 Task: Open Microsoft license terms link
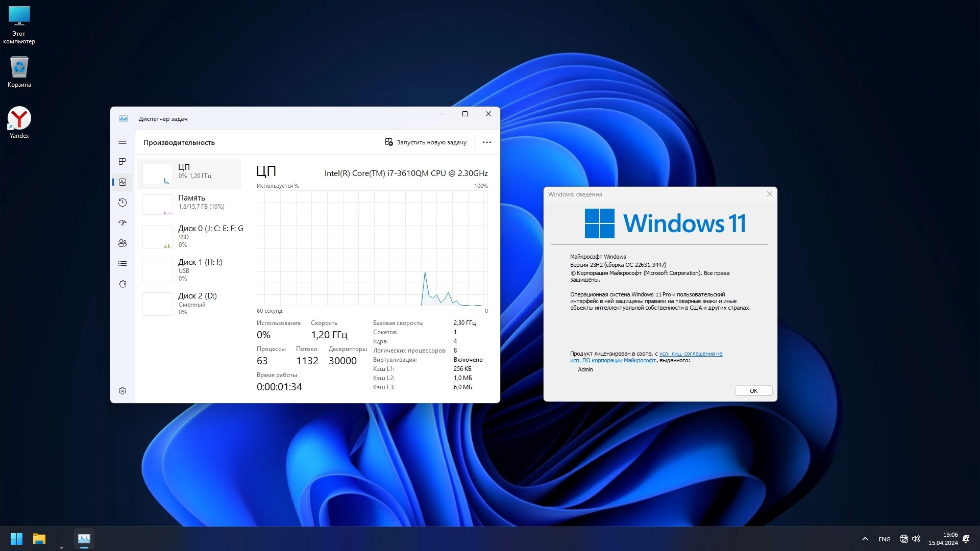click(x=690, y=354)
